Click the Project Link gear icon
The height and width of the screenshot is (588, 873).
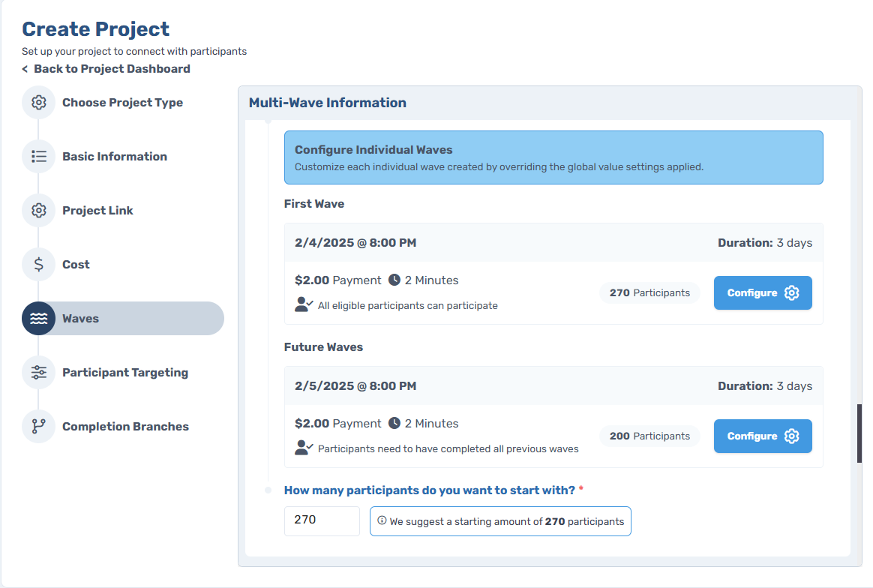(x=38, y=211)
